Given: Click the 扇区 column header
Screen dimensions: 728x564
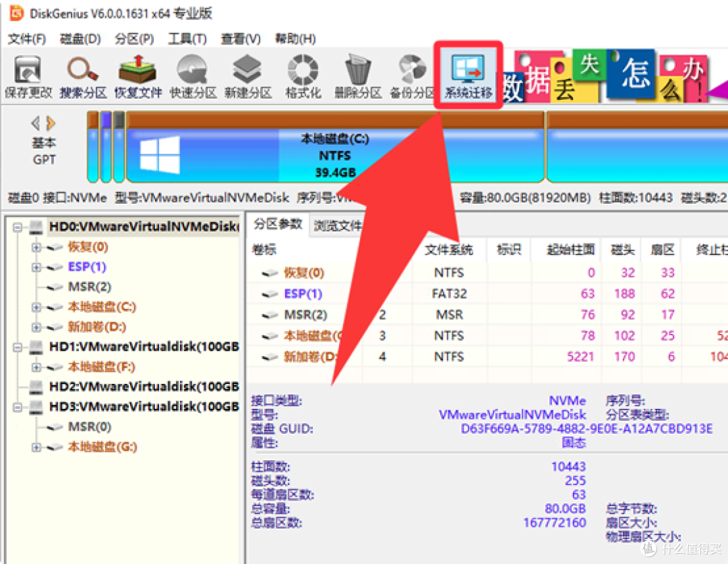Looking at the screenshot, I should pyautogui.click(x=662, y=250).
